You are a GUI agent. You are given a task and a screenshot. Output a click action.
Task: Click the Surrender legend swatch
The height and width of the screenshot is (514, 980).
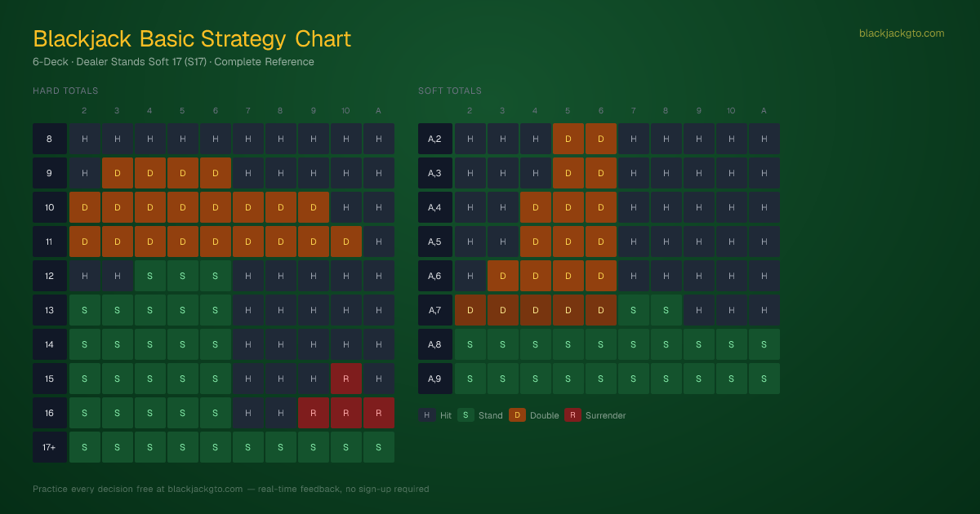tap(572, 415)
